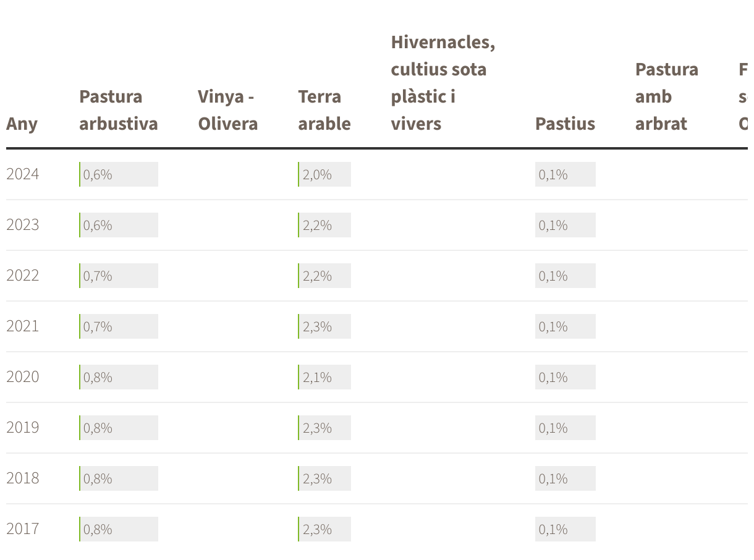The width and height of the screenshot is (754, 560).
Task: Click the 0,7% Pastura arbustiva bar for 2022
Action: 119,276
